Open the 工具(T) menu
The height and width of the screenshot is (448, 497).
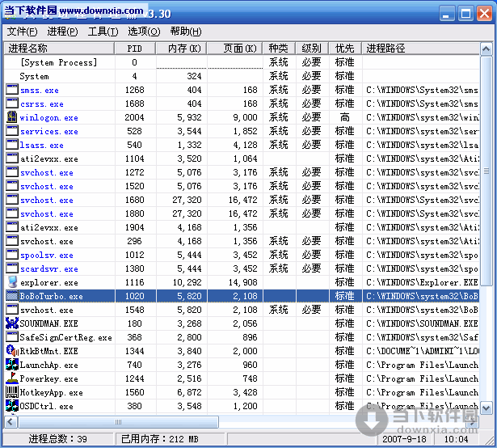[x=103, y=32]
